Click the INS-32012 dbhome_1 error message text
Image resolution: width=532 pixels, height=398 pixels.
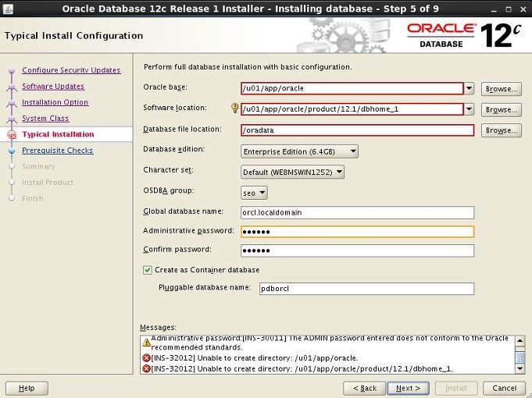[x=302, y=368]
